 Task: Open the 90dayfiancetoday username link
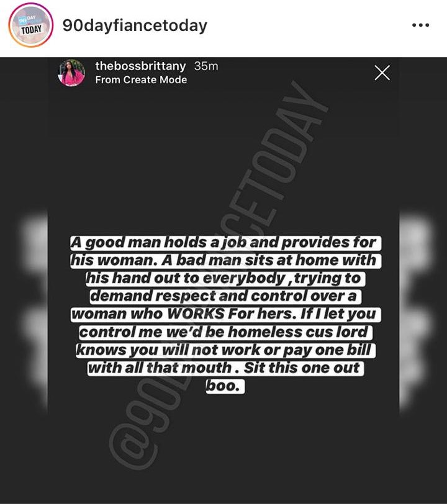(135, 25)
